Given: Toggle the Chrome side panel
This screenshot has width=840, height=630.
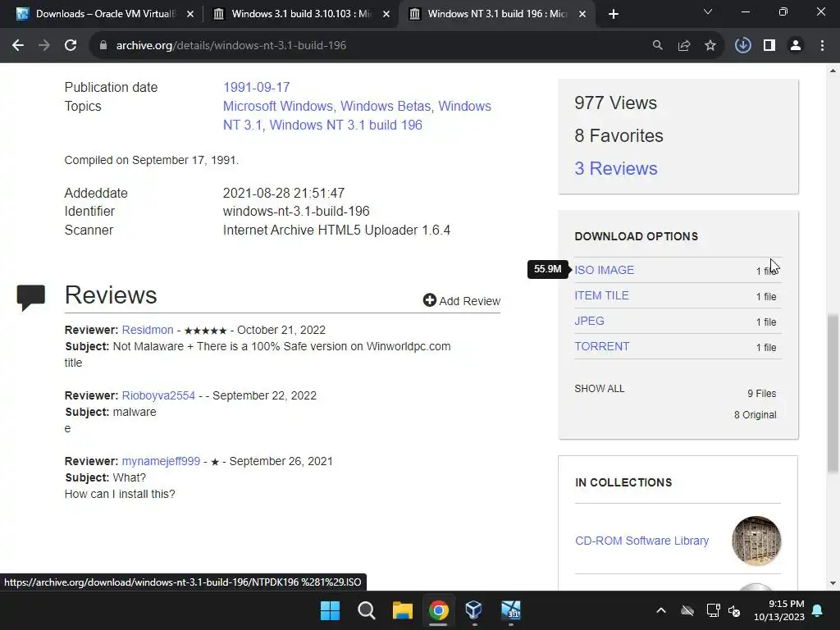Looking at the screenshot, I should pos(769,46).
